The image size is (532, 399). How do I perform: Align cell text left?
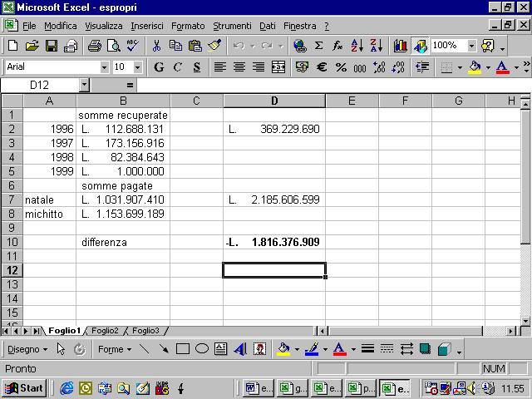click(219, 67)
